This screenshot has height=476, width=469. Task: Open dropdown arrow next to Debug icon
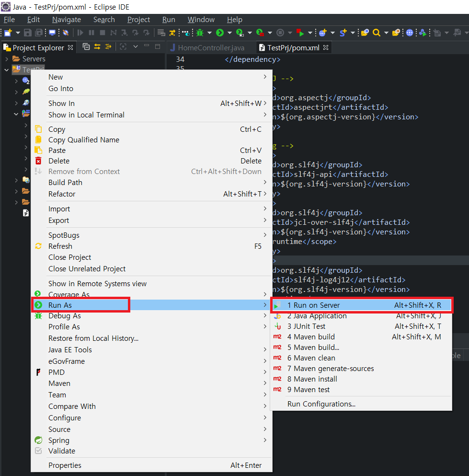210,33
